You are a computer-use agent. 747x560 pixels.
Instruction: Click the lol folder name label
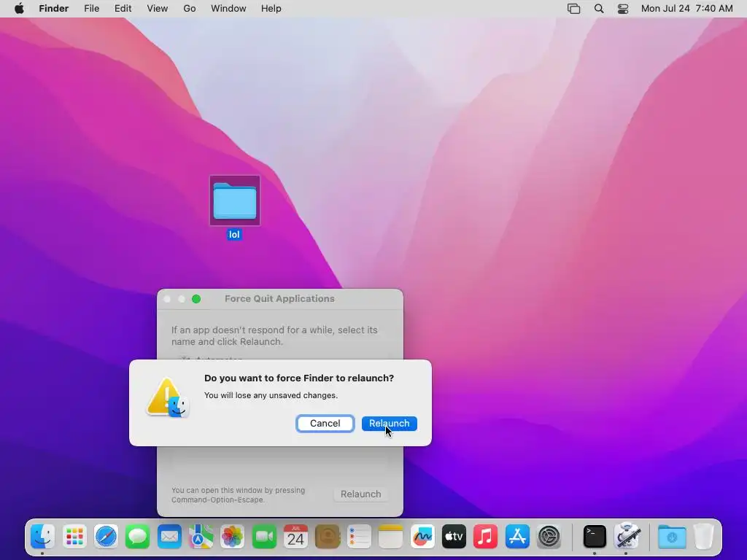click(234, 234)
